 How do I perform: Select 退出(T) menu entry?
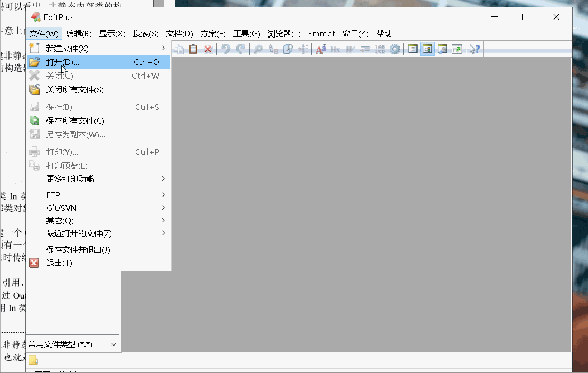click(99, 263)
